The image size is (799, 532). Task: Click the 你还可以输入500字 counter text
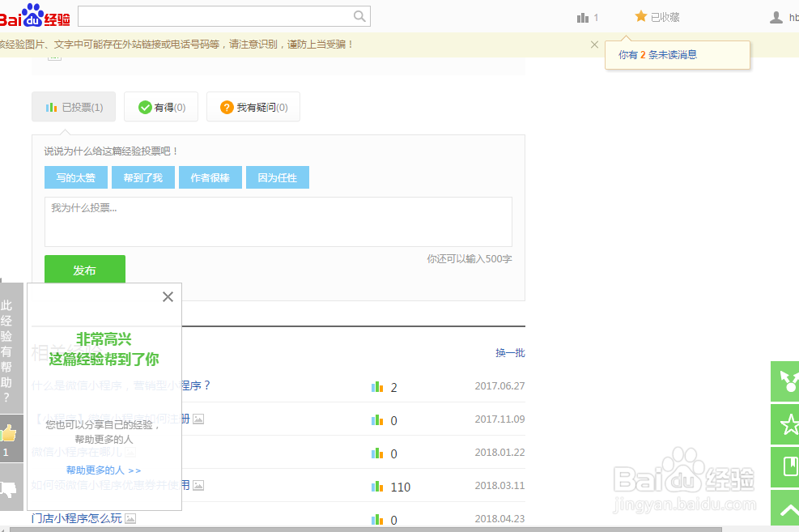470,259
